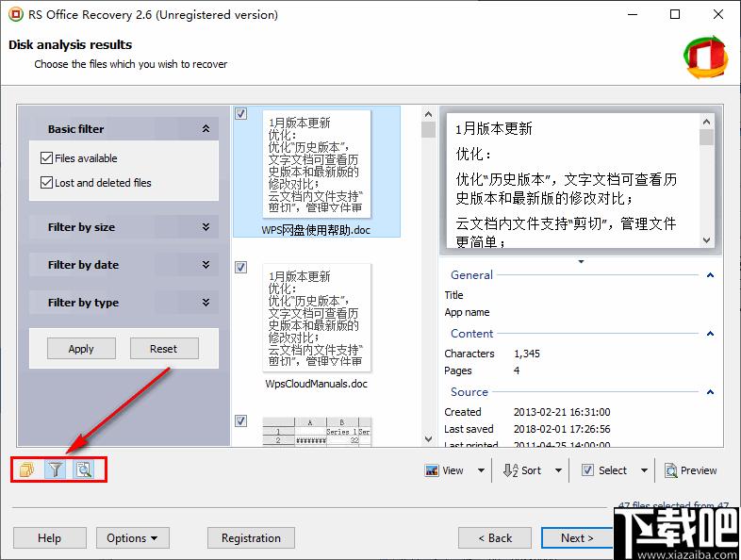Uncheck the WpsCloudManuals.doc file checkbox
This screenshot has width=741, height=560.
point(241,268)
